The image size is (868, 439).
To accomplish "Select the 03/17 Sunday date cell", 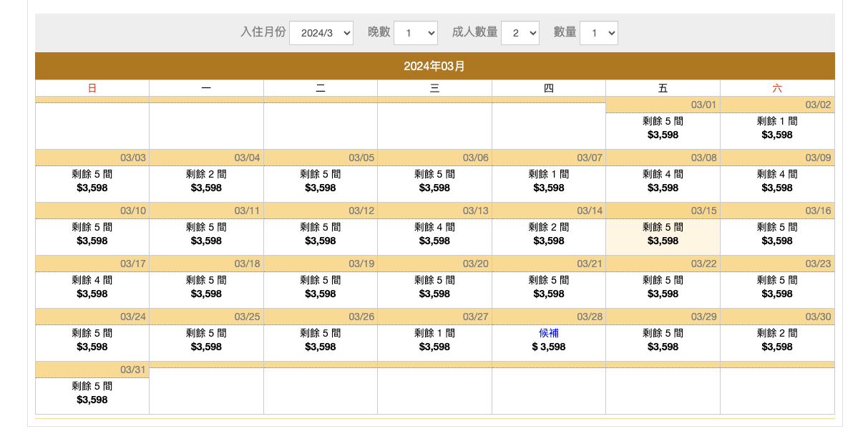I will [x=92, y=287].
